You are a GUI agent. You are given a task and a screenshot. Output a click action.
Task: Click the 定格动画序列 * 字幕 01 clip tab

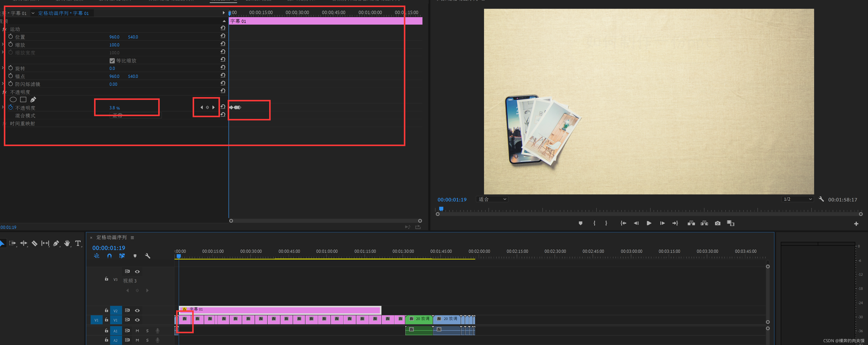point(63,13)
